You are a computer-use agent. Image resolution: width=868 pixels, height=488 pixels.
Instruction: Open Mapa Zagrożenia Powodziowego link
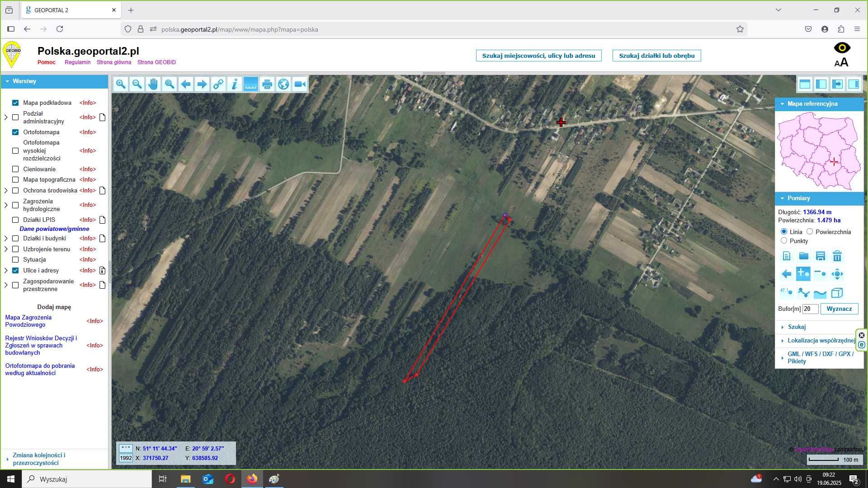[x=28, y=321]
